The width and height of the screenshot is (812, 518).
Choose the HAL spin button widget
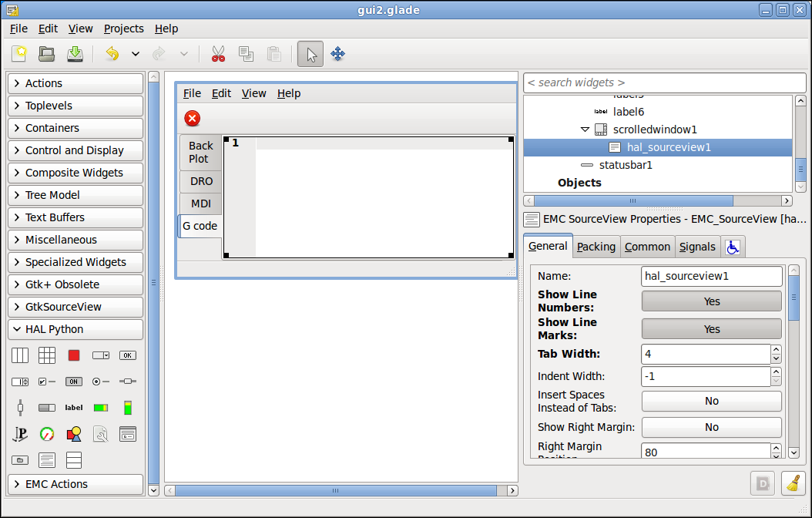point(20,382)
